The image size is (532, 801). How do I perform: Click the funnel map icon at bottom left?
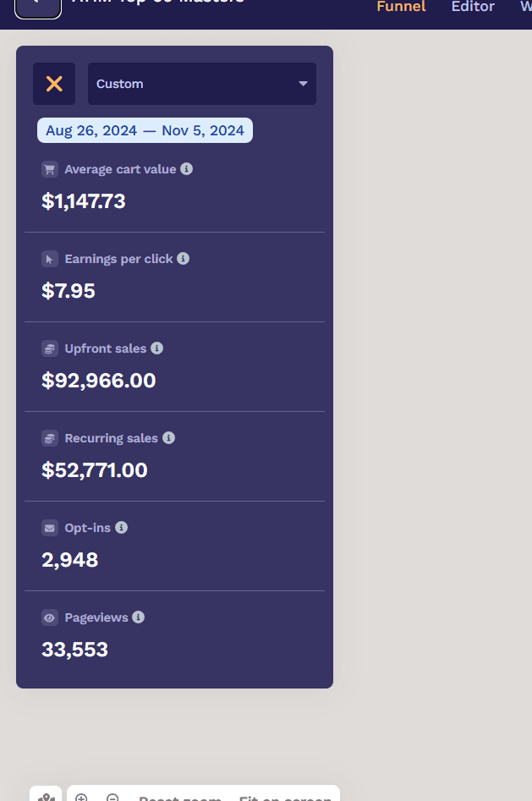click(x=47, y=796)
